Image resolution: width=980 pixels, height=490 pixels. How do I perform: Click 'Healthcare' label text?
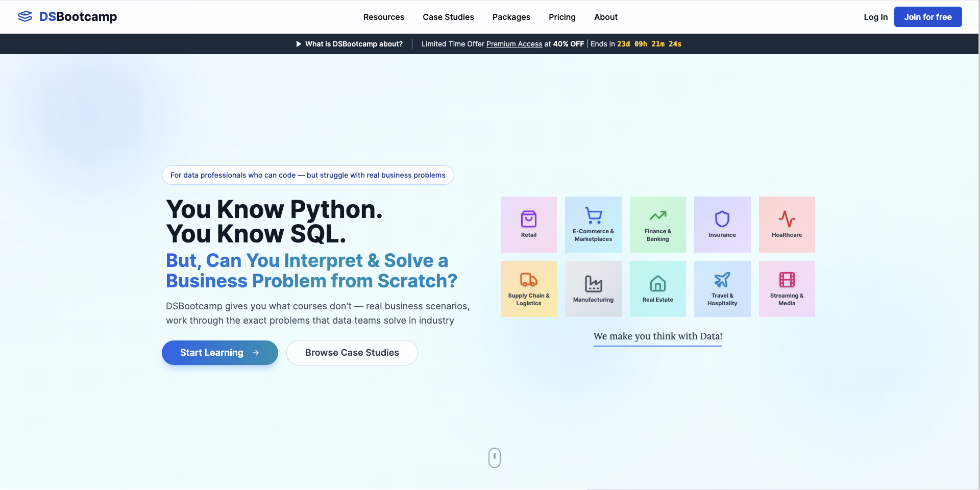[x=787, y=235]
